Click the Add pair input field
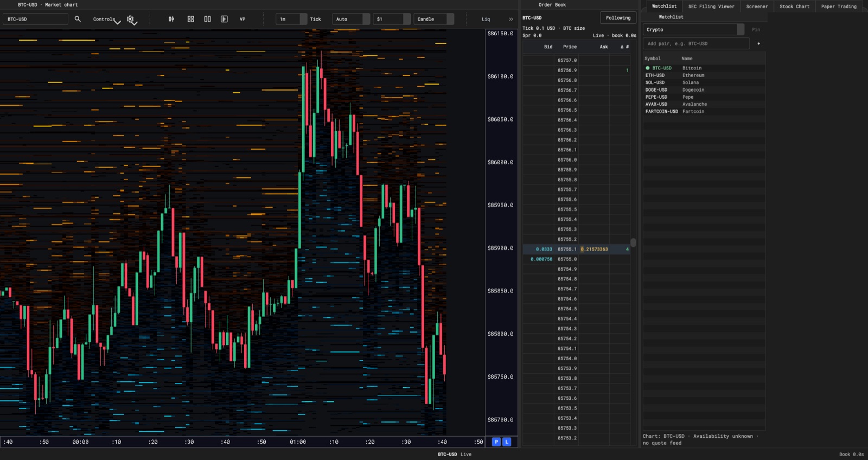Screen dimensions: 868x460 tap(696, 43)
